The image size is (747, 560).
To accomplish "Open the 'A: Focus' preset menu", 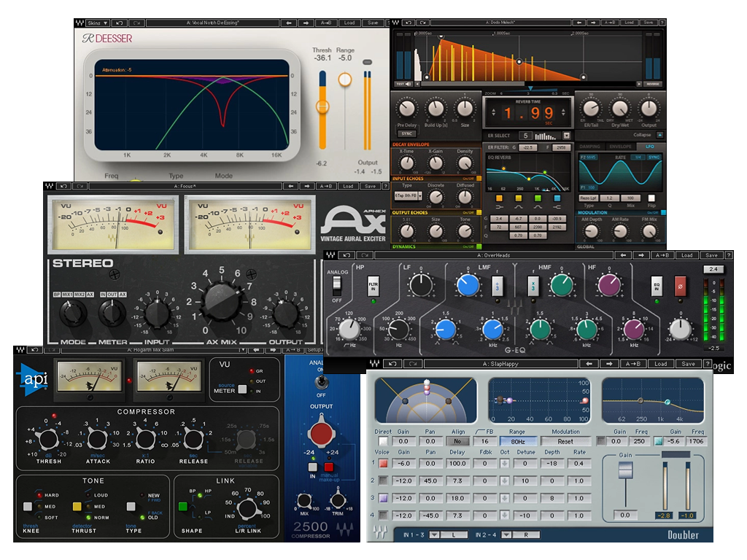I will [x=185, y=186].
